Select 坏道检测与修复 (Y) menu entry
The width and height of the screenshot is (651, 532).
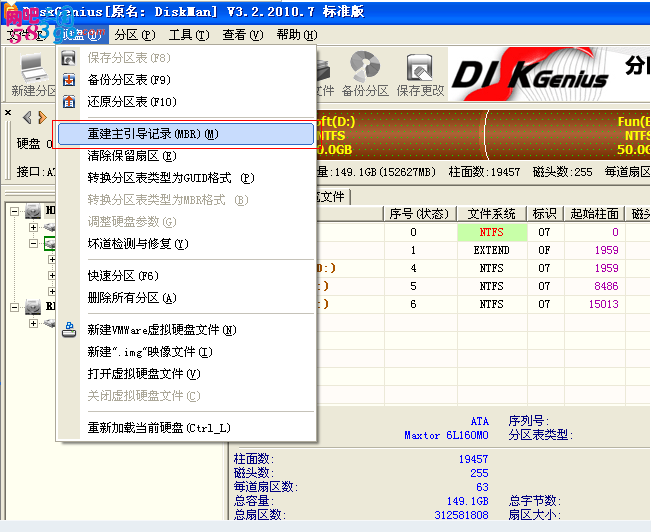coord(186,244)
